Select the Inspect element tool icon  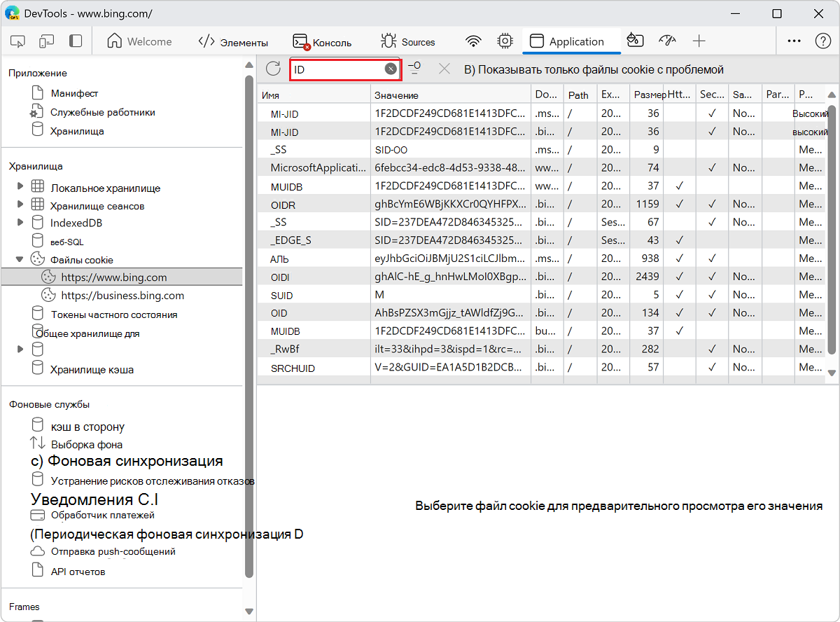18,41
